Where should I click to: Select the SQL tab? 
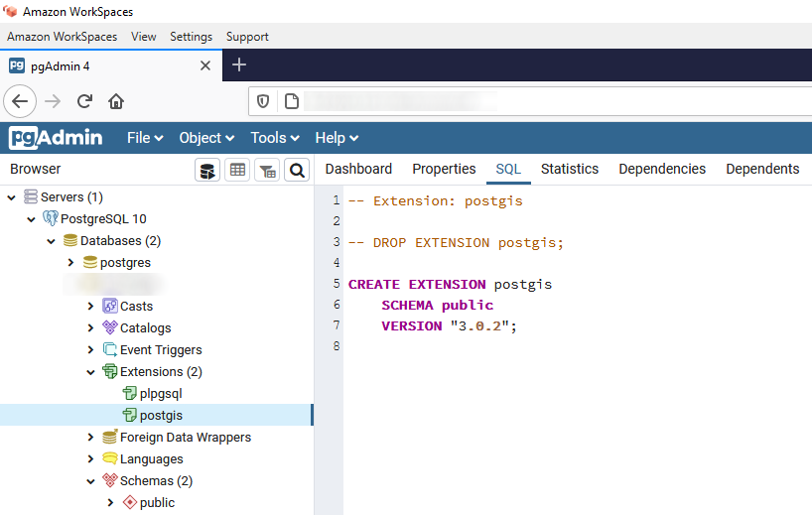(x=508, y=169)
